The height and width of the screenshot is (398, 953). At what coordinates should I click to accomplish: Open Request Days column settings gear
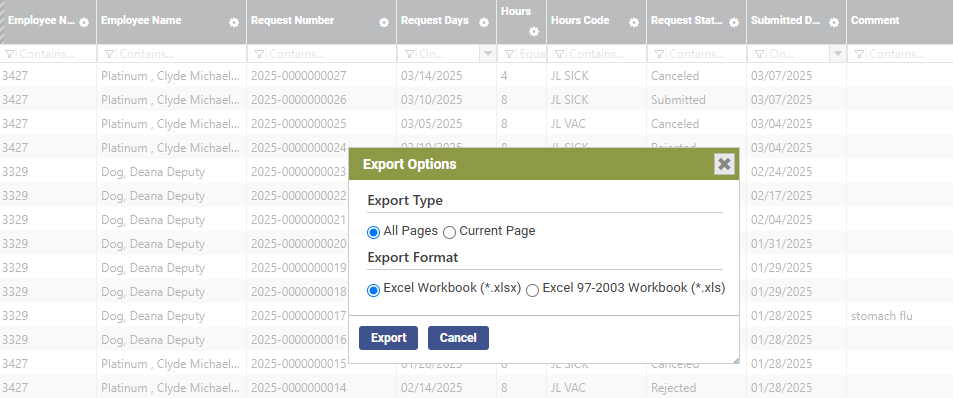[x=484, y=22]
